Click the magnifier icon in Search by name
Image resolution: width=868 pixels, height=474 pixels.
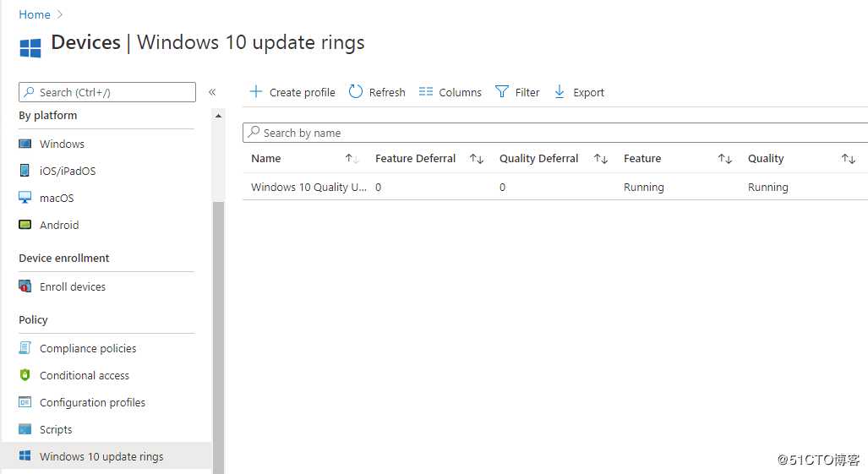click(254, 132)
